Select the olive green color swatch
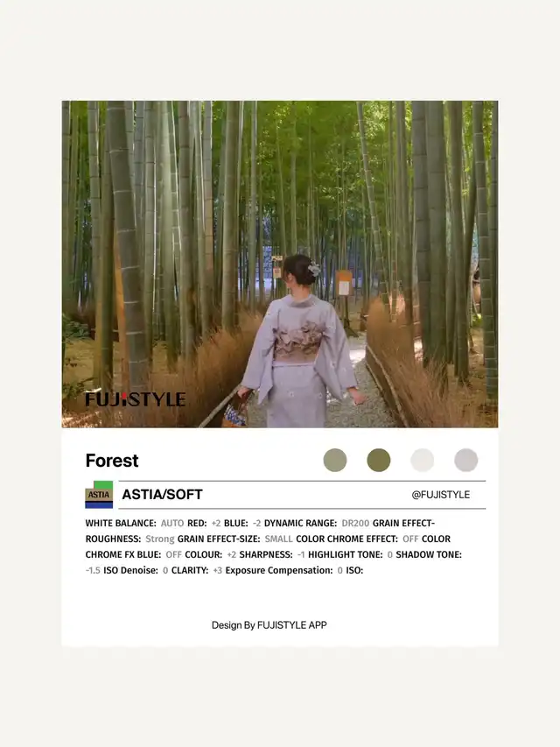Viewport: 560px width, 747px height. coord(379,461)
